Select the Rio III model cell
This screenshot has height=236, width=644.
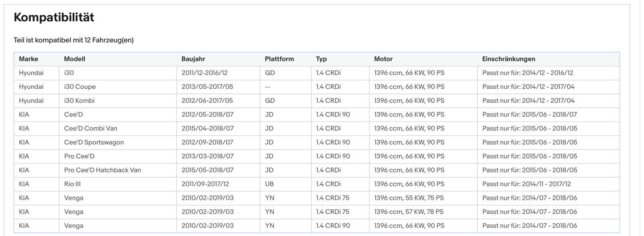[x=72, y=184]
